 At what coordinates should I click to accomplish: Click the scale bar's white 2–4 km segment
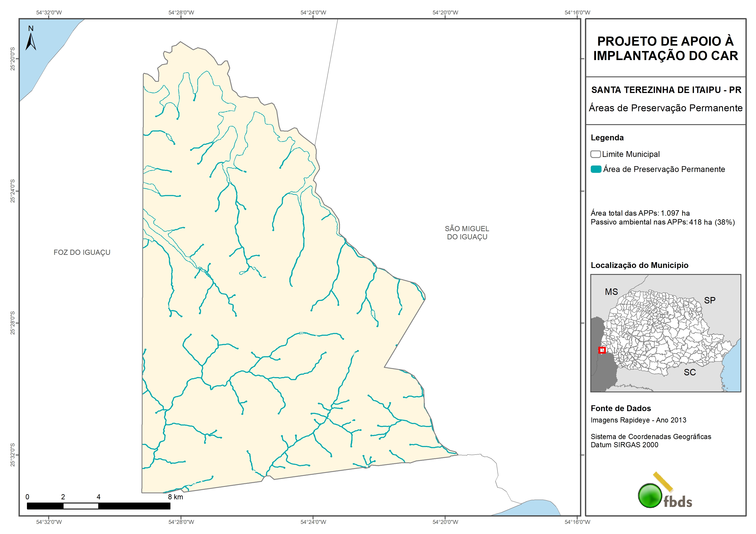click(81, 506)
